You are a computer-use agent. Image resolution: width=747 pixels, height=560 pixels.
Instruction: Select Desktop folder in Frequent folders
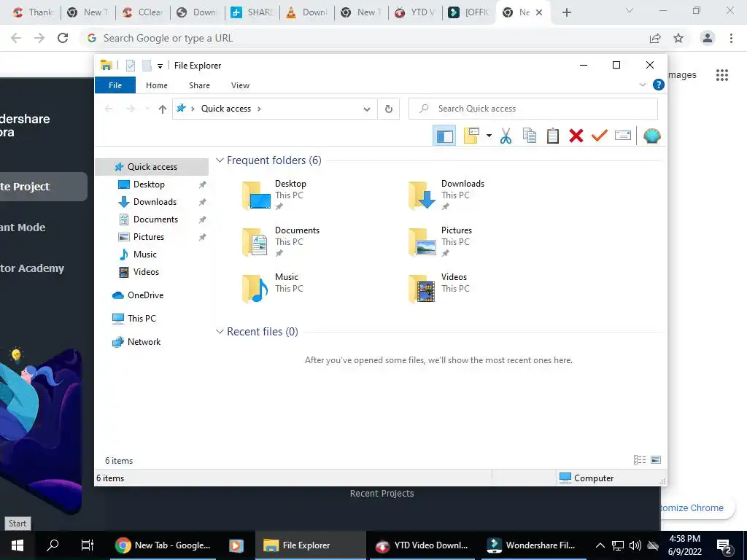274,195
